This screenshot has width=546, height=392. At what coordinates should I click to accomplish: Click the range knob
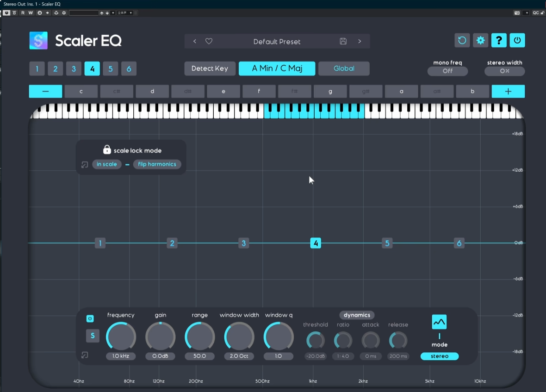point(199,336)
